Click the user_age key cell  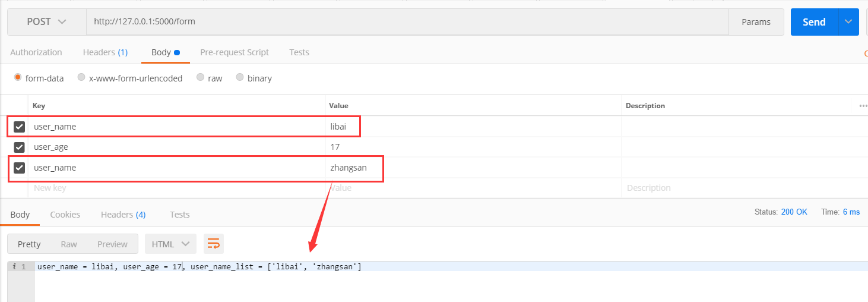pos(176,147)
